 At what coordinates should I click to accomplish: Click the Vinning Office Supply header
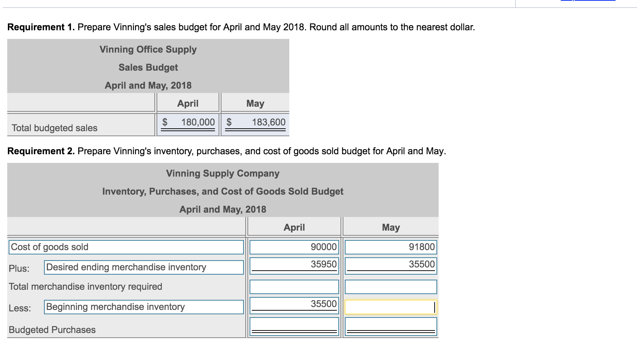(x=148, y=49)
